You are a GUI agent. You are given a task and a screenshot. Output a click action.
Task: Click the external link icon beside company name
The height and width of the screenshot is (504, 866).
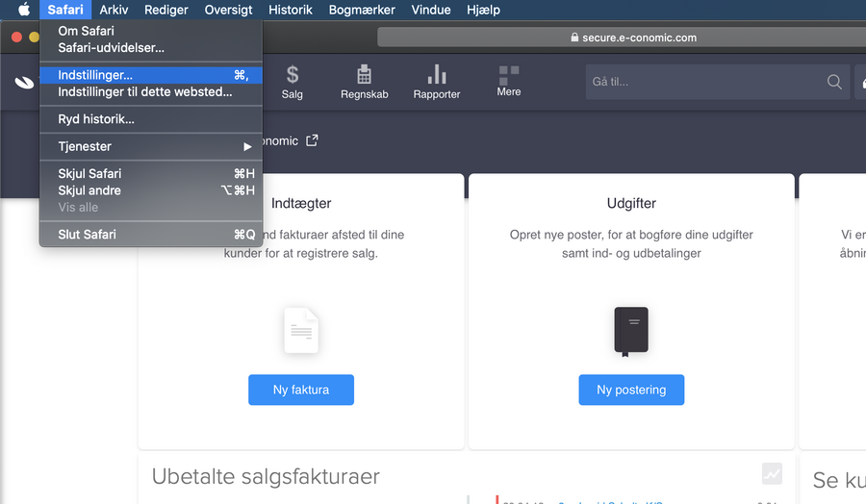[x=312, y=140]
